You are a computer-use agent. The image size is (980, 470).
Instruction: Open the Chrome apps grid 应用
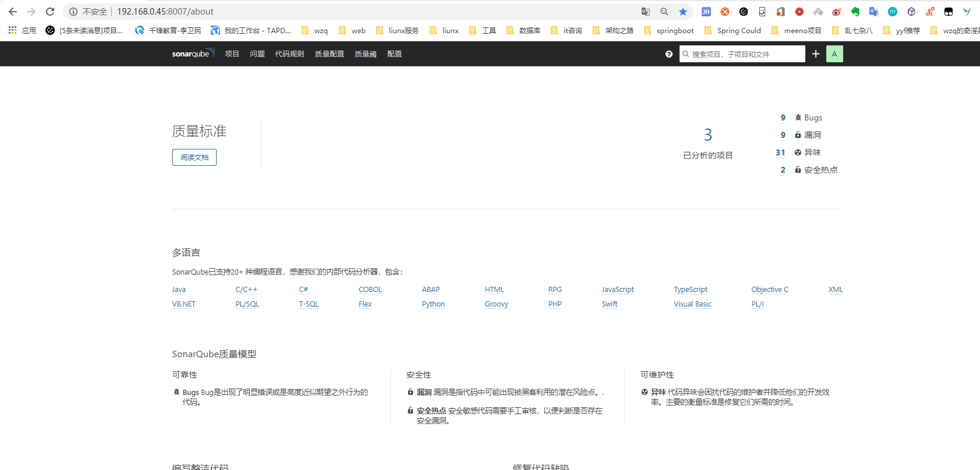[x=22, y=30]
